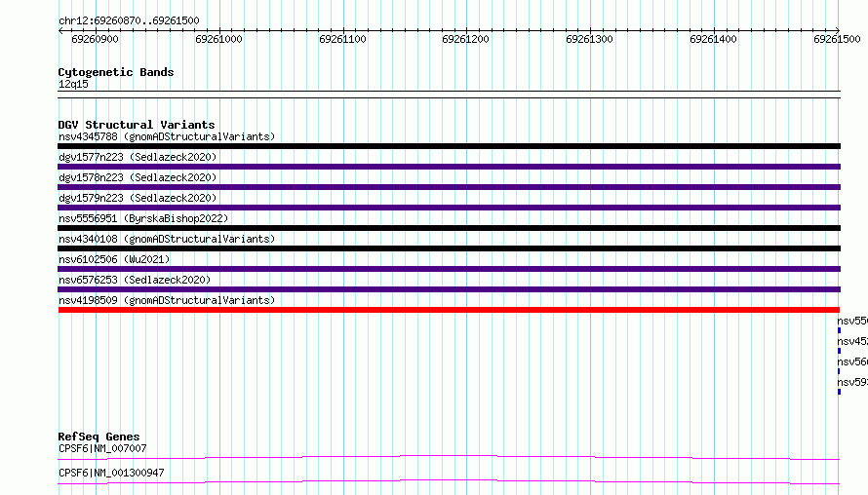Click the purple bar under dgv1577n223

pos(449,167)
